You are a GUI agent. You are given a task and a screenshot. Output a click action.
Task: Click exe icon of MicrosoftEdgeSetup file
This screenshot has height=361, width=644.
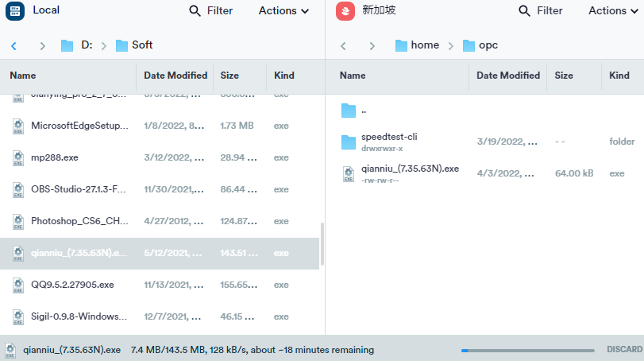click(x=18, y=126)
